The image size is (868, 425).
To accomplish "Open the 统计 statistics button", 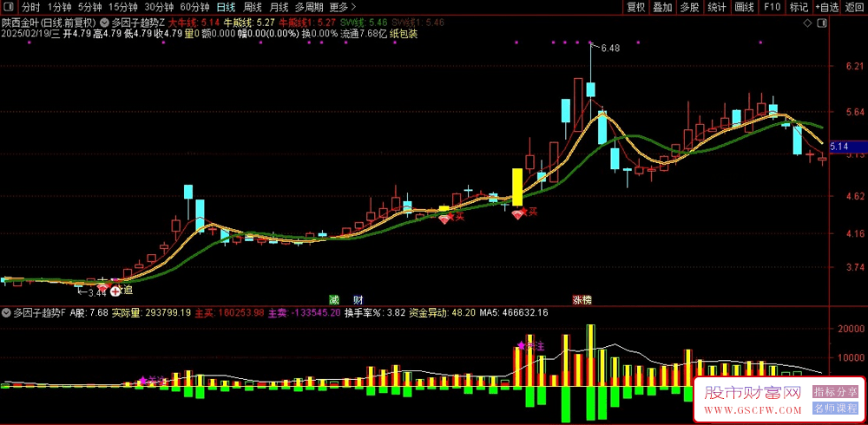I will click(x=717, y=7).
